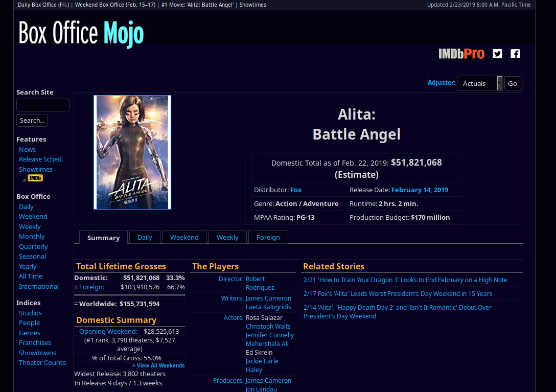Screen dimensions: 556x392
Task: Open Weekend under Box Office sidebar
Action: point(33,216)
